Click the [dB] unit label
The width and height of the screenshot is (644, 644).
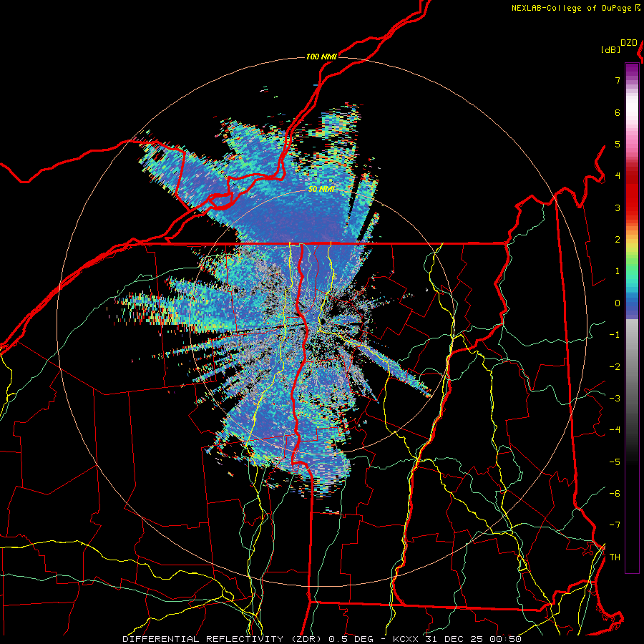point(610,49)
